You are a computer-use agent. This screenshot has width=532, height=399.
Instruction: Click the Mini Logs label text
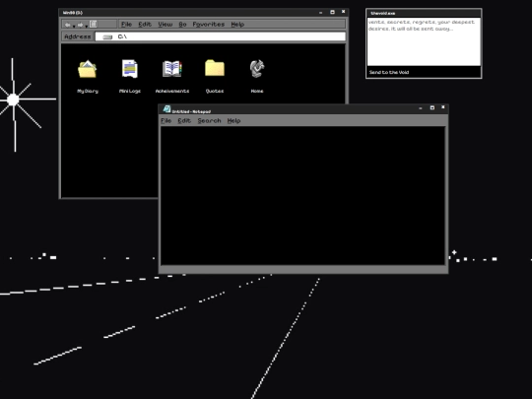point(130,91)
